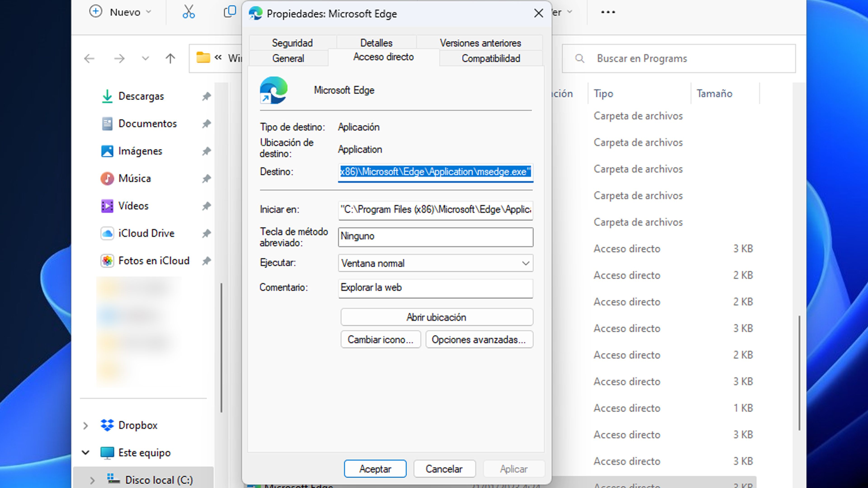The width and height of the screenshot is (868, 488).
Task: Go forward with the Explorer forward arrow
Action: click(119, 59)
